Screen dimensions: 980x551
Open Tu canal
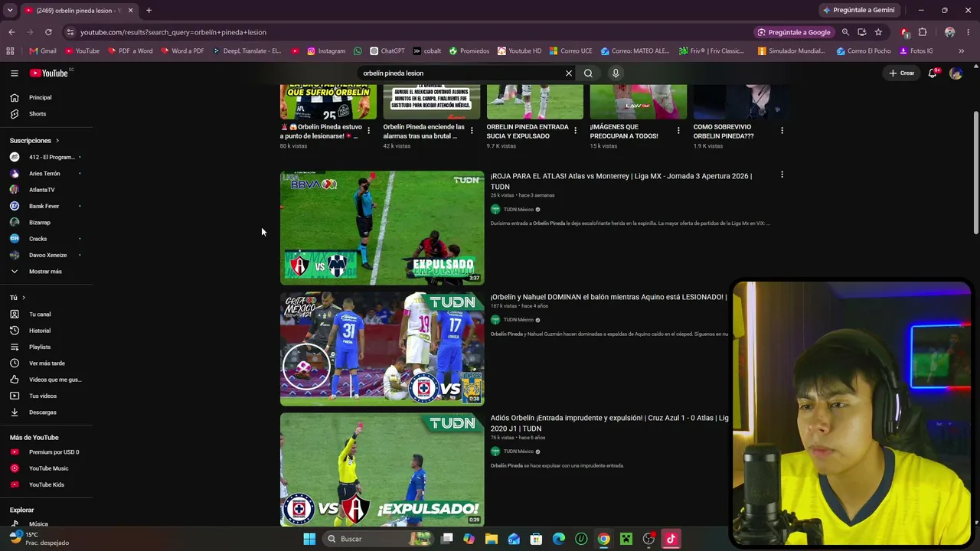click(47, 315)
